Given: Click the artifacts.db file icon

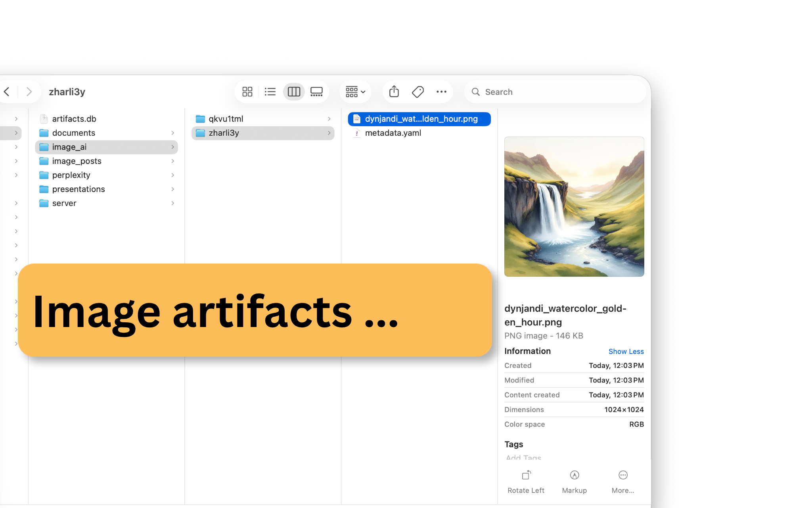Looking at the screenshot, I should [44, 119].
